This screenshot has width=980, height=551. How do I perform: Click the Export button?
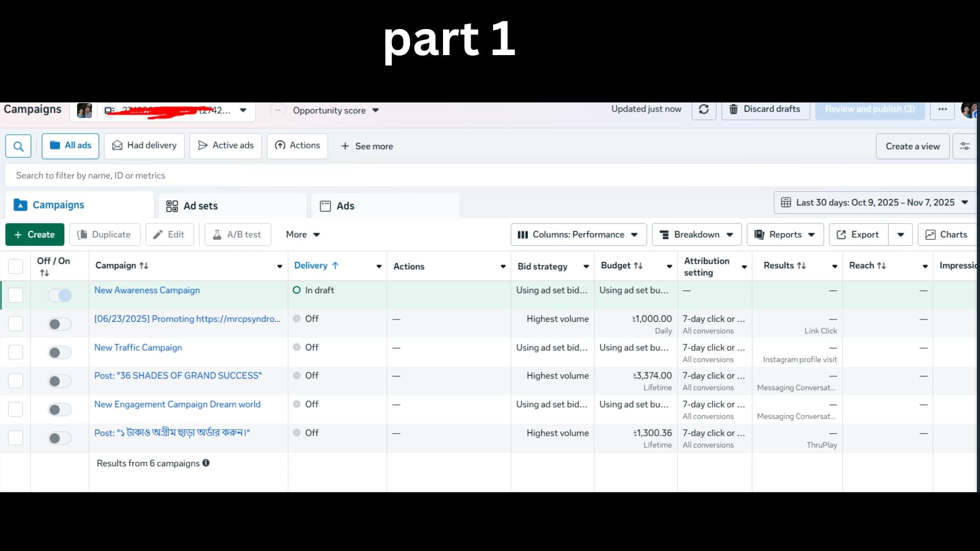(x=859, y=235)
